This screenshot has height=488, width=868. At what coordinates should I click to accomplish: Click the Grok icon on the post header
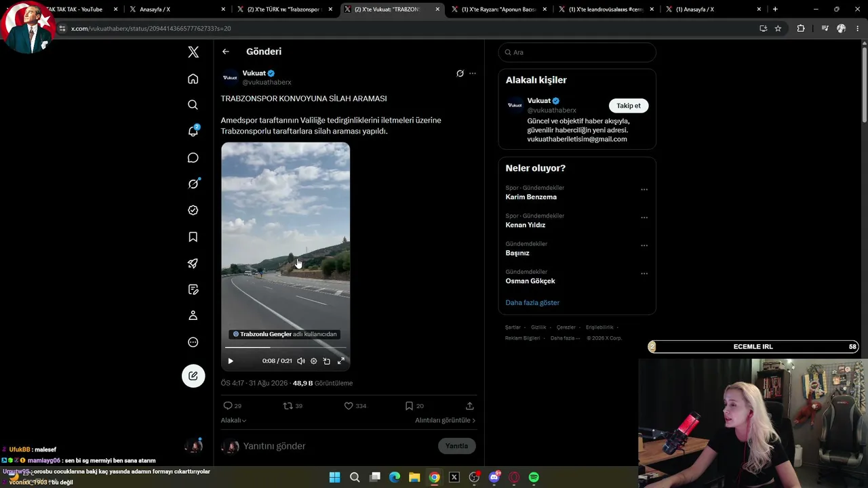460,73
